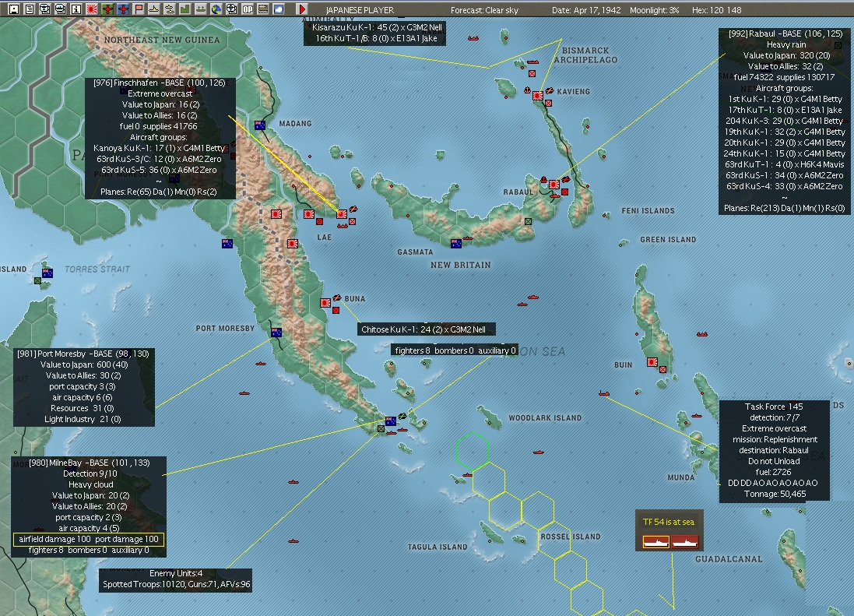Click the second TF 54 ship icon

click(684, 542)
